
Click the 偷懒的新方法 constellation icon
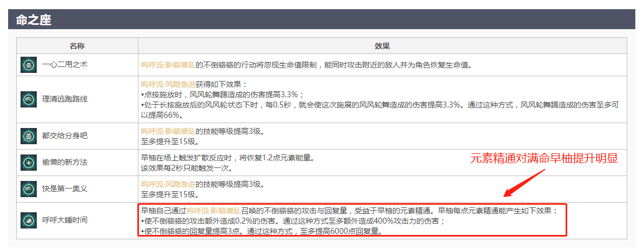(x=29, y=163)
